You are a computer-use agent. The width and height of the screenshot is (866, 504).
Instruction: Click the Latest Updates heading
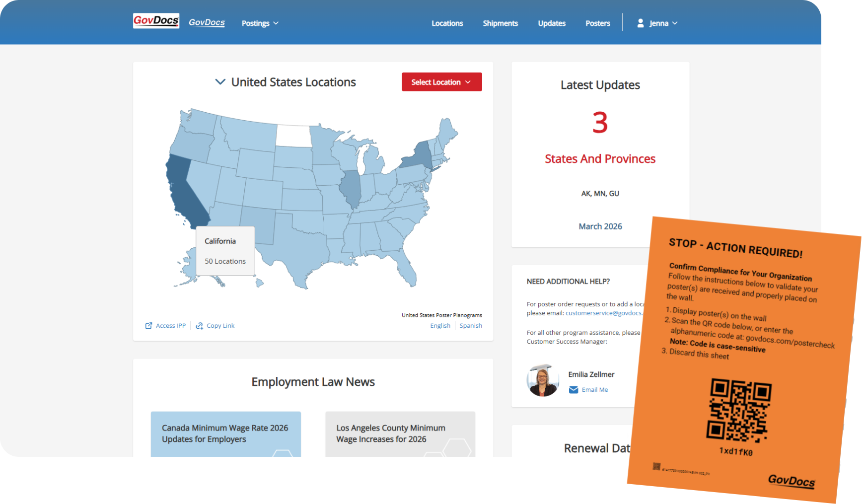point(600,85)
